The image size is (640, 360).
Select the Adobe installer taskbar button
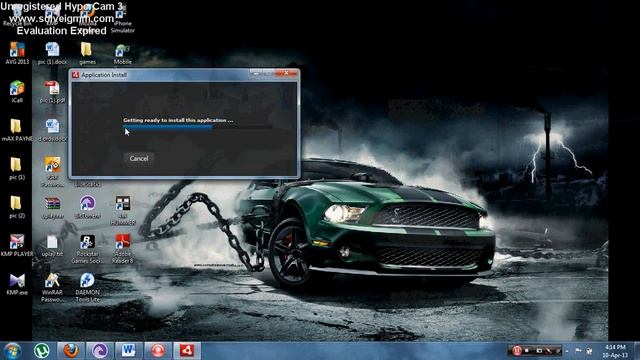pos(187,351)
